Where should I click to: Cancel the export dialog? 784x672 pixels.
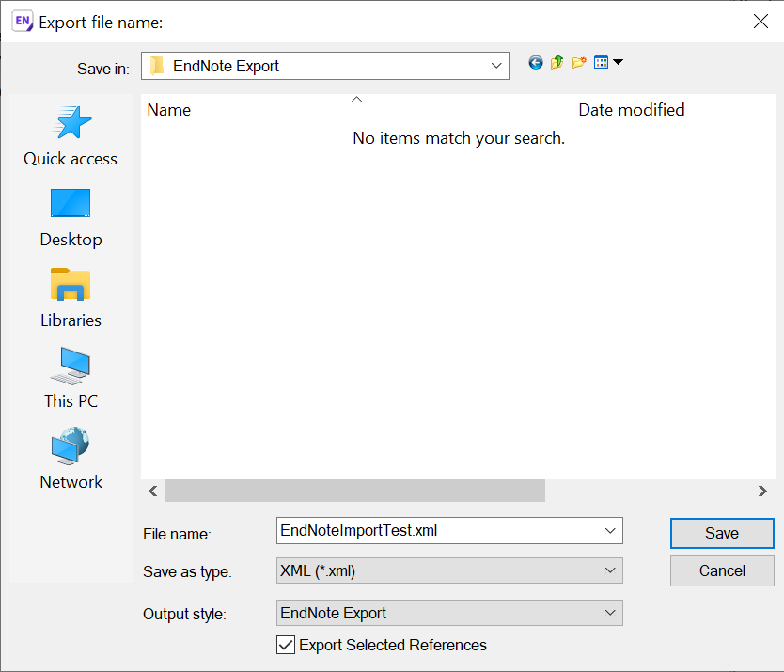(721, 570)
